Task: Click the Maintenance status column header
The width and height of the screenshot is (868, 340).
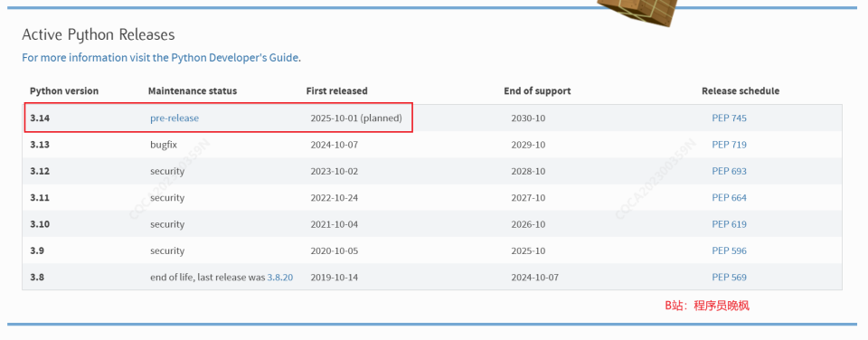Action: coord(192,90)
